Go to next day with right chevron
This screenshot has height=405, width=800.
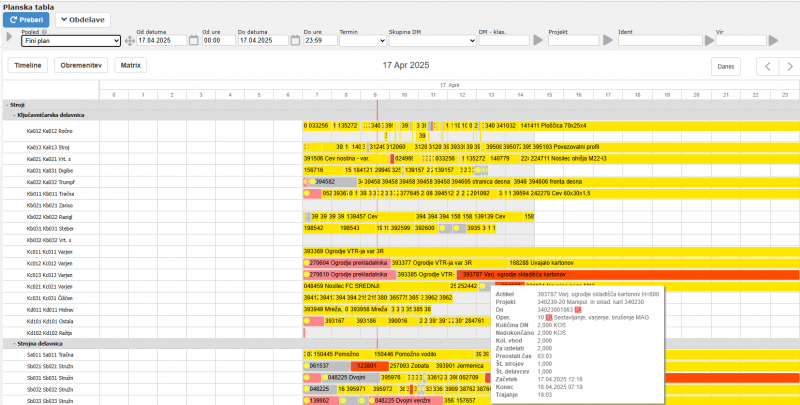[x=788, y=66]
